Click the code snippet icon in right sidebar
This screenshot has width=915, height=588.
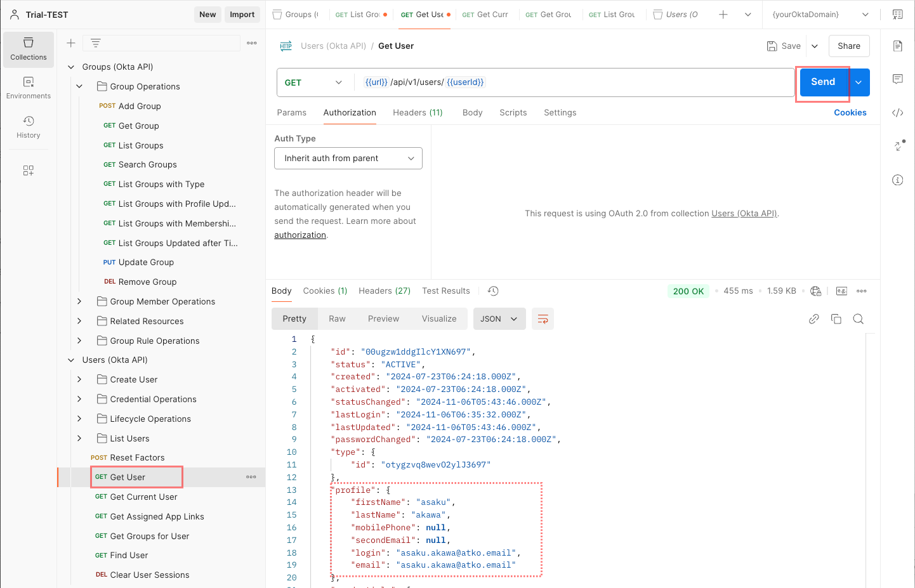(x=897, y=113)
